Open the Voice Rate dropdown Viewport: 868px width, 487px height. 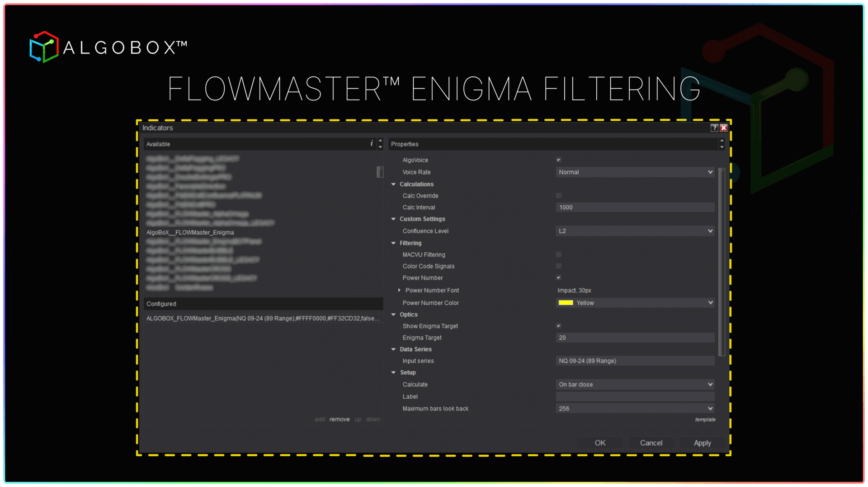click(x=635, y=172)
